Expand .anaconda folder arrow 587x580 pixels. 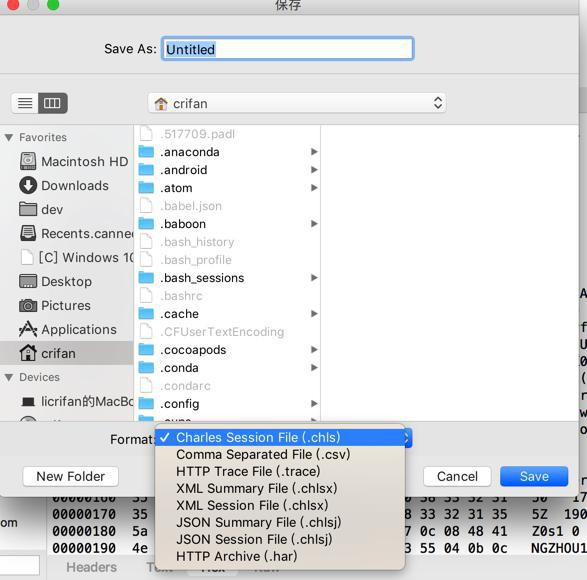(314, 152)
